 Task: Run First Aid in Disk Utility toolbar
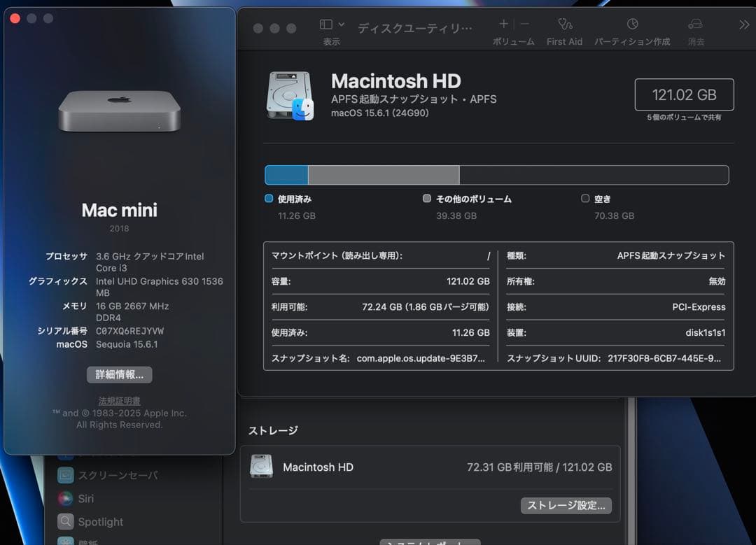pyautogui.click(x=564, y=28)
